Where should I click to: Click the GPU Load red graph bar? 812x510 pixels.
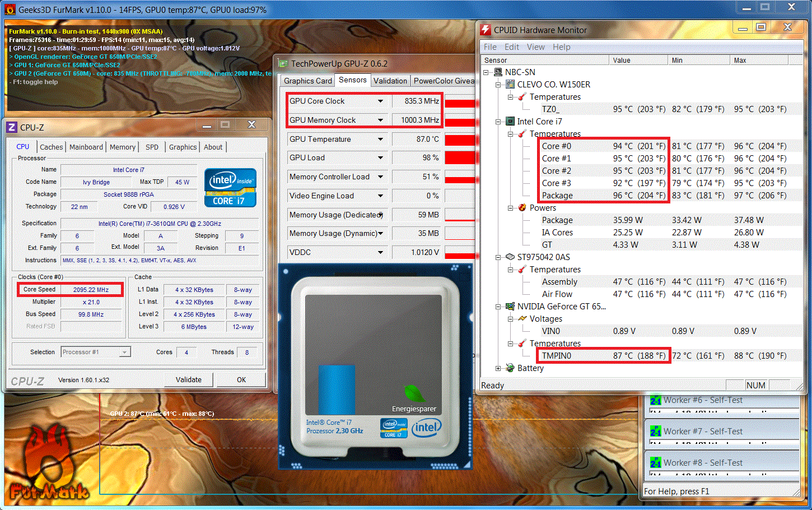click(460, 158)
